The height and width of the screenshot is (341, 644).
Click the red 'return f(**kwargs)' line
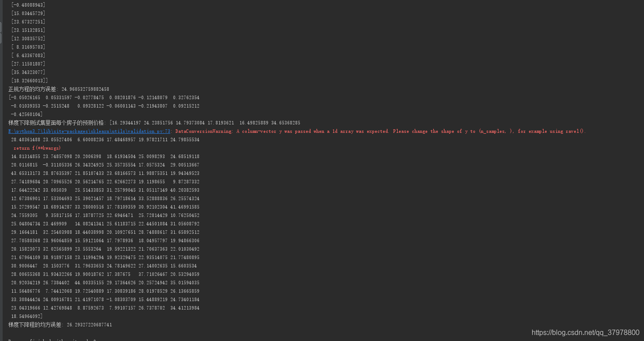(37, 148)
